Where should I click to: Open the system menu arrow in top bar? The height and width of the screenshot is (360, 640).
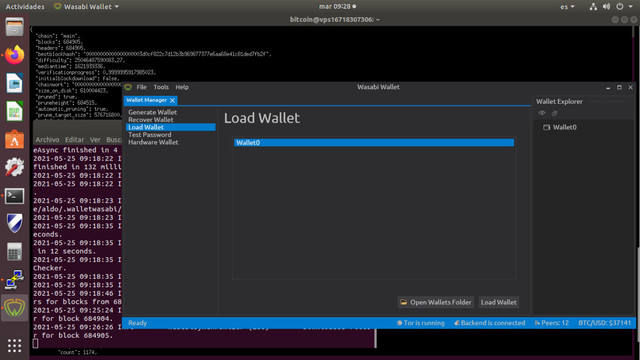[631, 7]
